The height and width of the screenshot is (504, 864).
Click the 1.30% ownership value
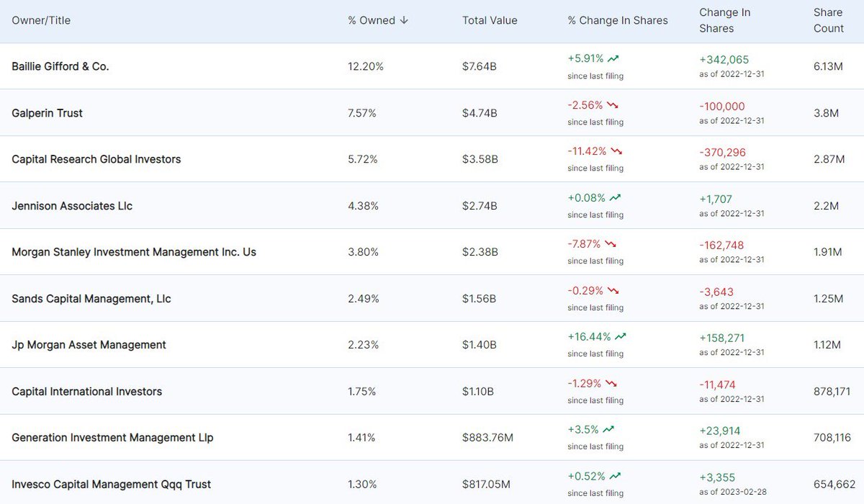362,485
